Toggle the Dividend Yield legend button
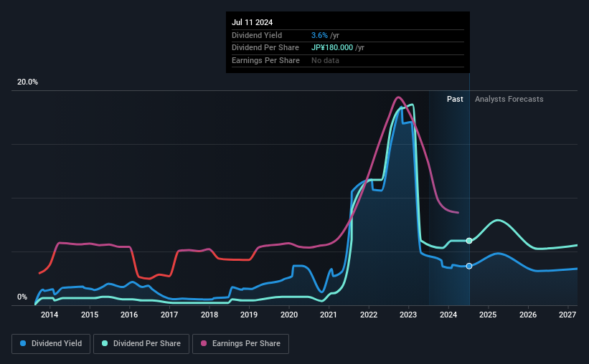Screen dimensions: 589x364 click(x=51, y=344)
